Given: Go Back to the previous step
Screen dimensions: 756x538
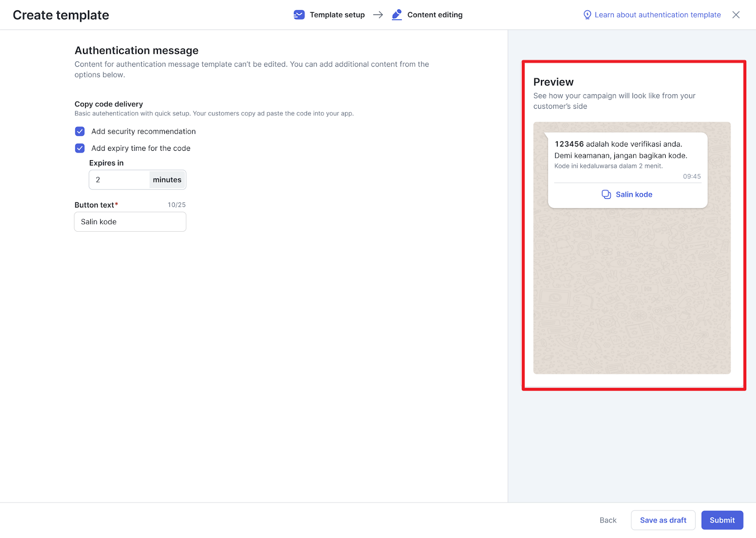Looking at the screenshot, I should tap(608, 520).
